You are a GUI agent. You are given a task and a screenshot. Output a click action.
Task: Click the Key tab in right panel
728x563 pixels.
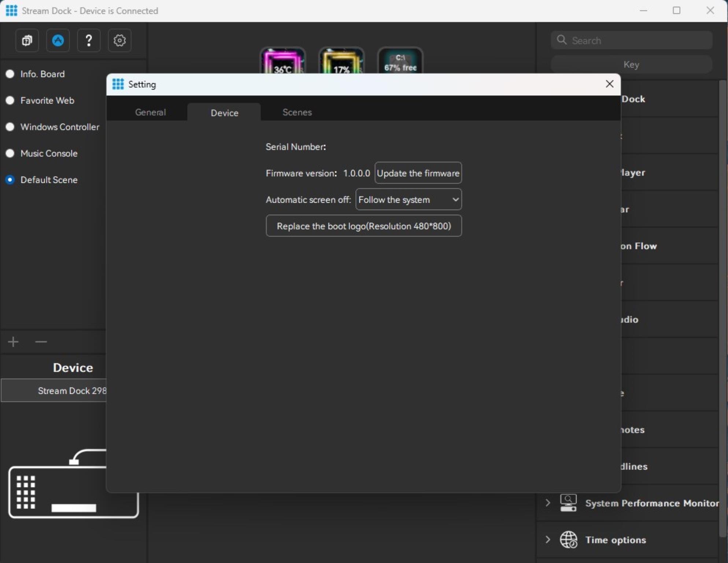pyautogui.click(x=631, y=65)
